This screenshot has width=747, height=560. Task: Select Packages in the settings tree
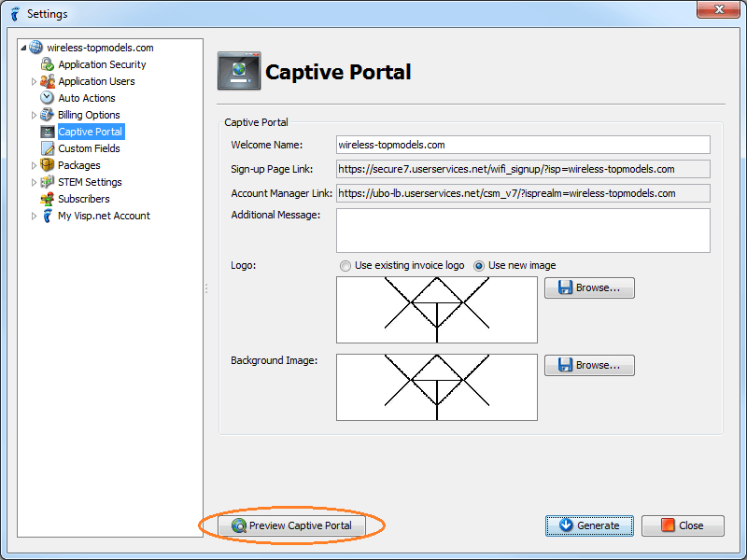coord(79,165)
